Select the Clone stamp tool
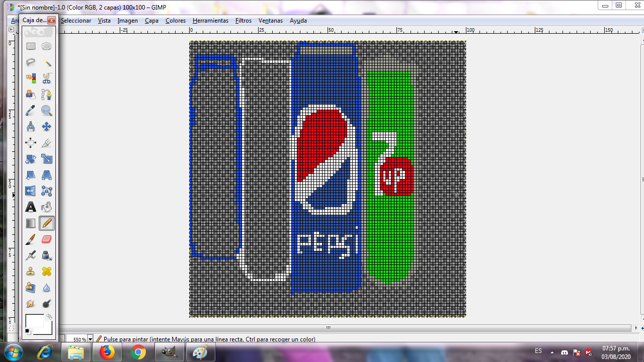Image resolution: width=644 pixels, height=362 pixels. pyautogui.click(x=31, y=271)
